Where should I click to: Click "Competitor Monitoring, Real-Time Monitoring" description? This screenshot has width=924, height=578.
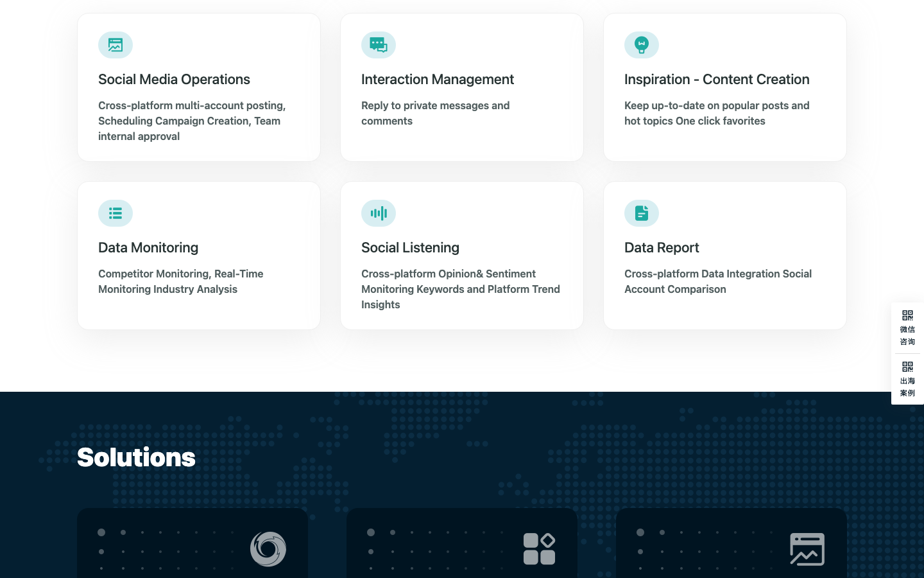point(181,281)
